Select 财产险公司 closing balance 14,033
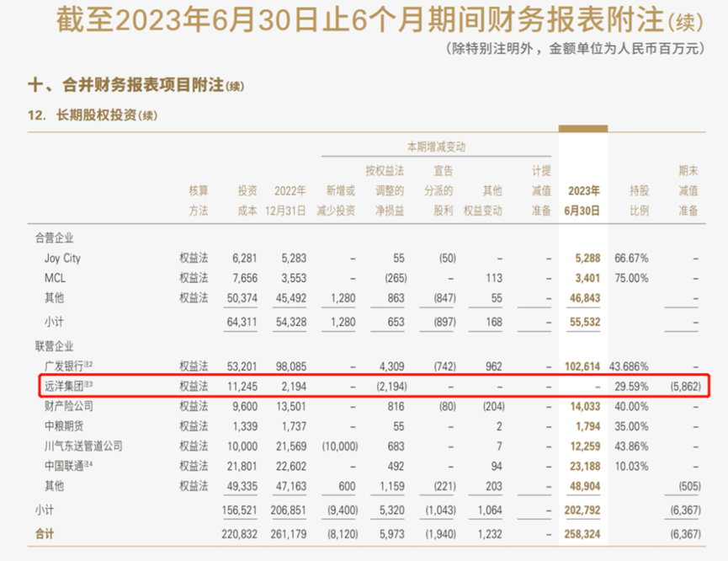728x561 pixels. point(585,406)
